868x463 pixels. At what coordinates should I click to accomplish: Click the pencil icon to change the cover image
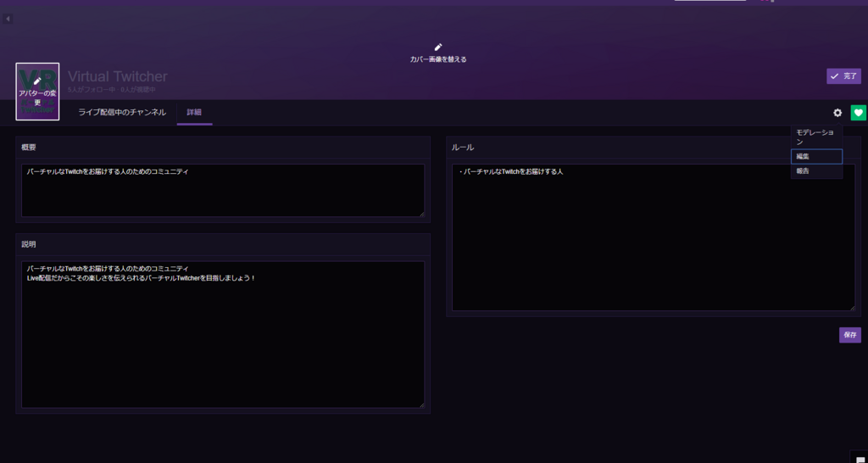click(x=438, y=47)
